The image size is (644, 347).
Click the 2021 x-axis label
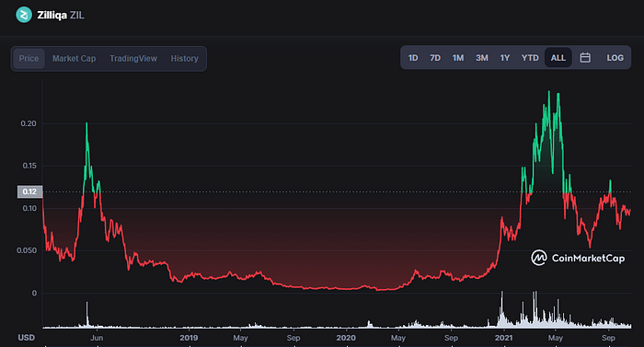[x=503, y=338]
